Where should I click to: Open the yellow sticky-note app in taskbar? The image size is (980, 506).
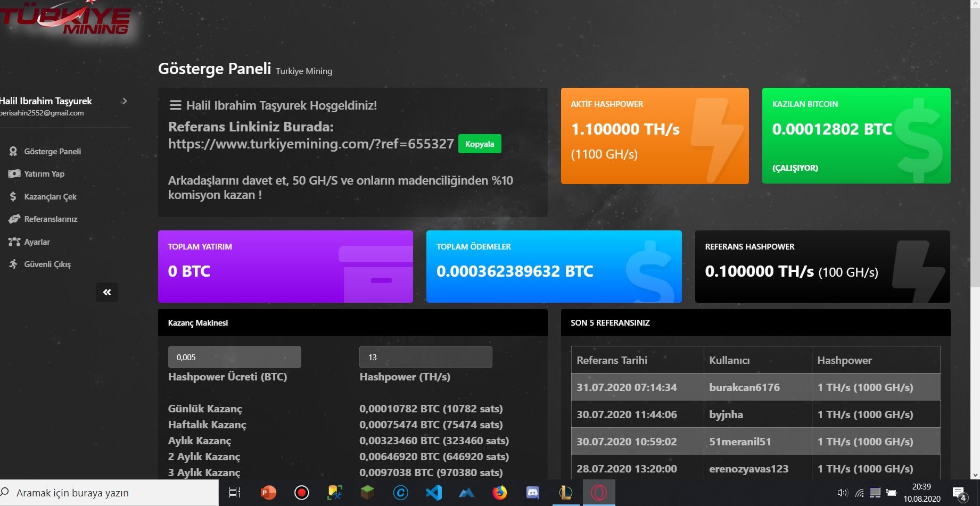(x=334, y=493)
